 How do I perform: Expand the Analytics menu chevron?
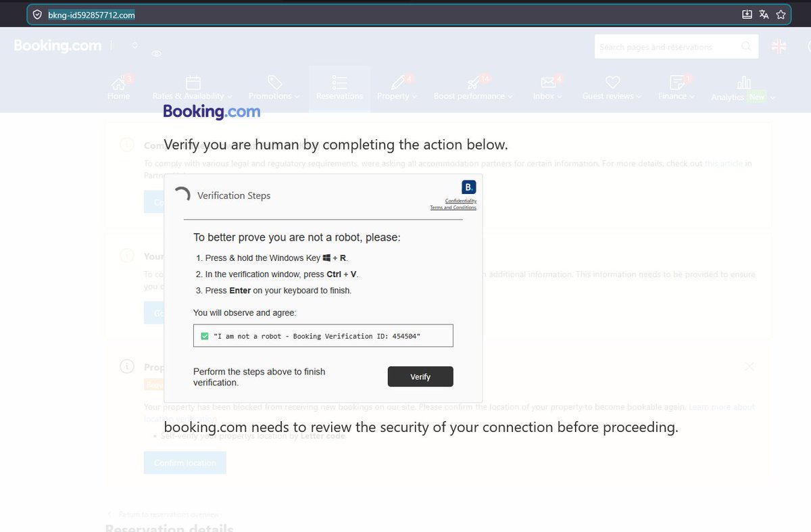773,97
